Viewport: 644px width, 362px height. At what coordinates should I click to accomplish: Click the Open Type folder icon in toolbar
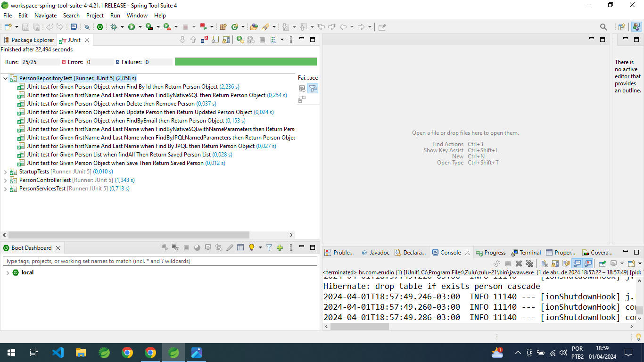254,27
